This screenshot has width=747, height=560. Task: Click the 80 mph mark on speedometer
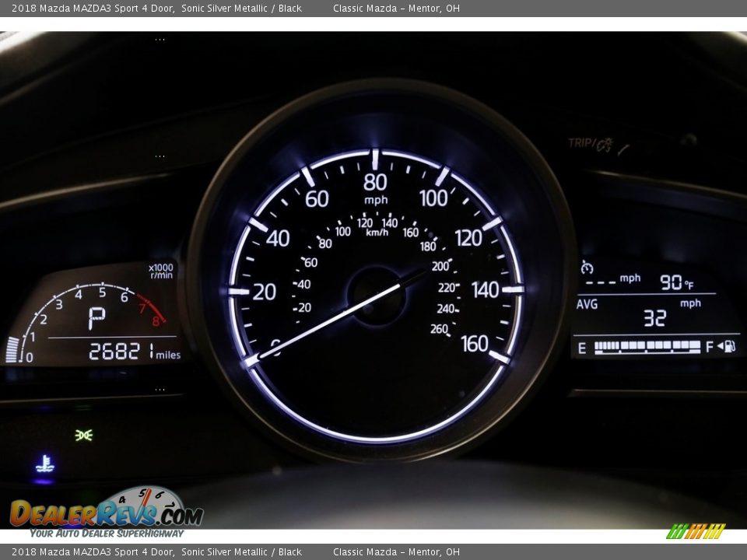pos(375,182)
